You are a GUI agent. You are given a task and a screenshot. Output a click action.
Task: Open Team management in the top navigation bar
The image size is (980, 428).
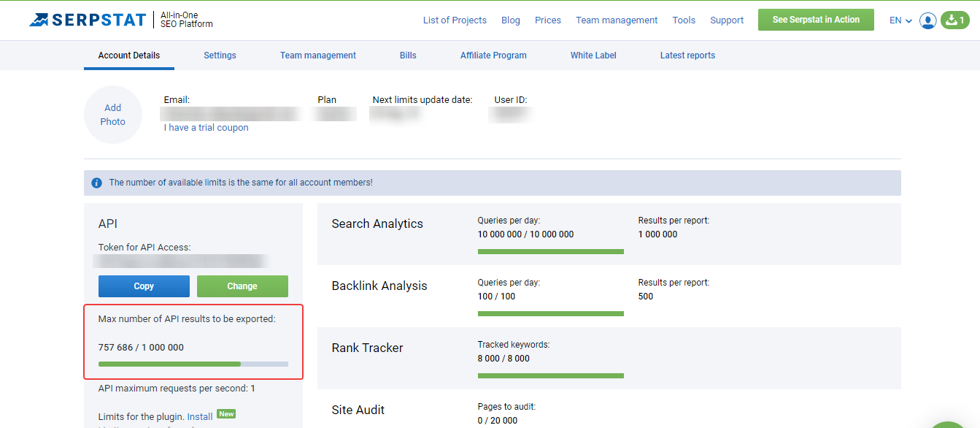617,20
